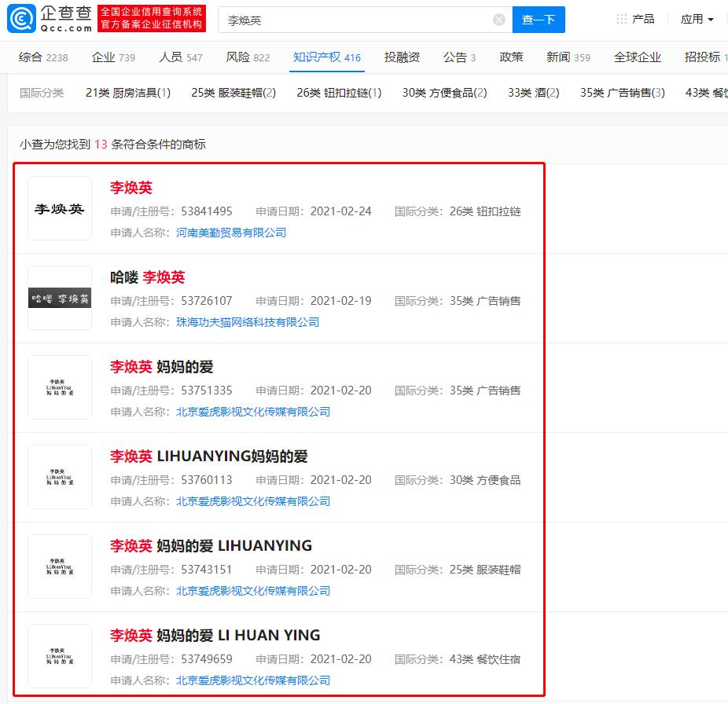This screenshot has height=704, width=728.
Task: Expand the 应用 dropdown
Action: (697, 19)
